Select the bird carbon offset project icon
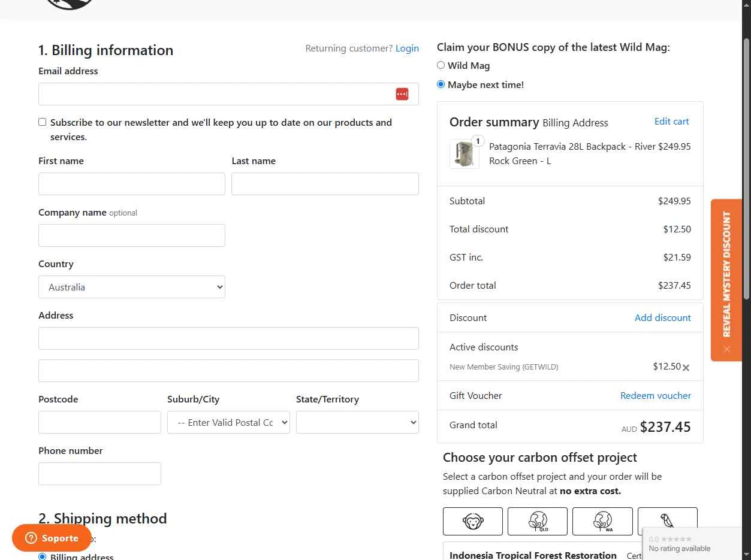 pos(668,521)
